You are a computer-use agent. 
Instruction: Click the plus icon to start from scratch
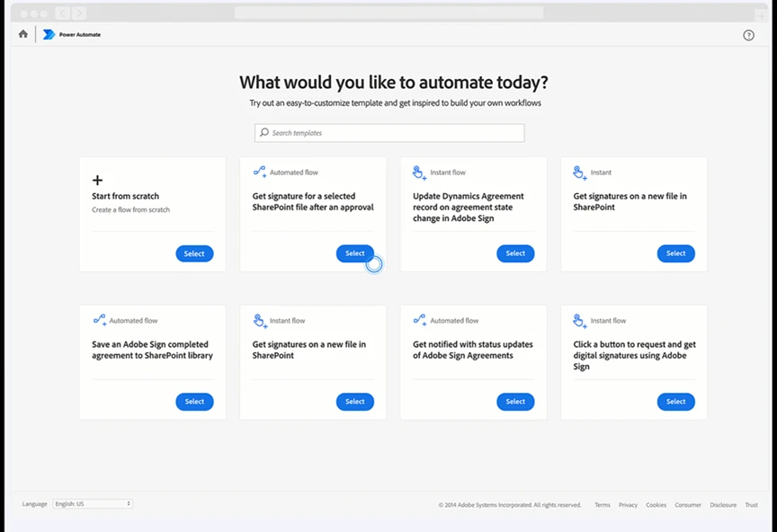pos(97,180)
